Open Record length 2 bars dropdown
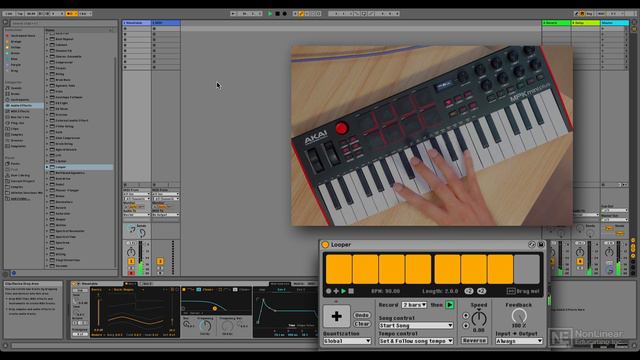This screenshot has height=360, width=640. (x=414, y=305)
